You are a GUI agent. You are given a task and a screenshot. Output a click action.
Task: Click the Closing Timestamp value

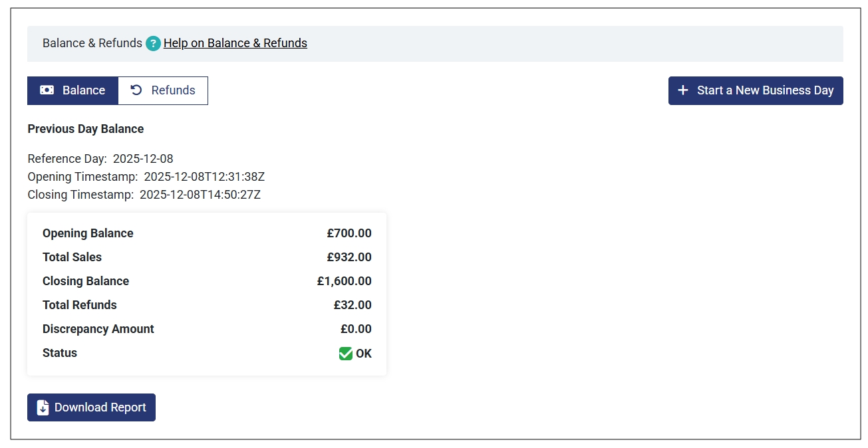pos(200,195)
